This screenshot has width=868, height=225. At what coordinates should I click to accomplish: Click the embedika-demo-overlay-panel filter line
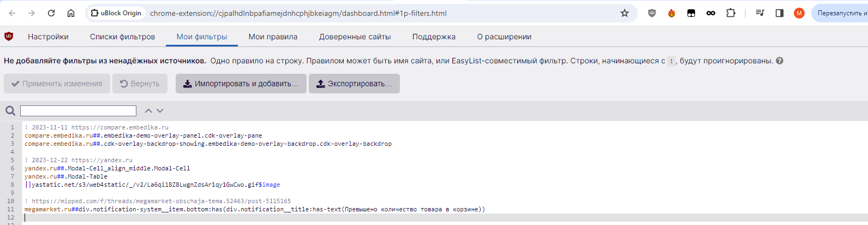(143, 135)
